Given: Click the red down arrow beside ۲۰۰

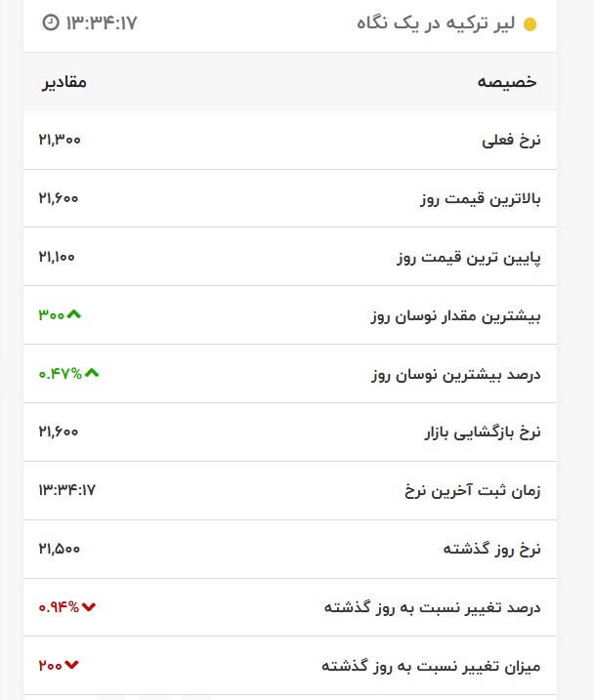Looking at the screenshot, I should point(71,666).
